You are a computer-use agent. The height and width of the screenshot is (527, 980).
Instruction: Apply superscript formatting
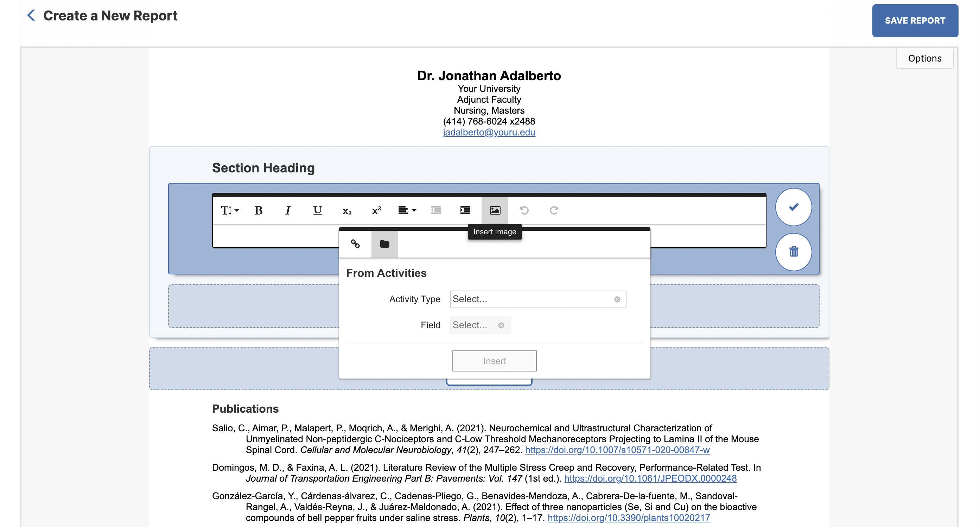point(376,210)
